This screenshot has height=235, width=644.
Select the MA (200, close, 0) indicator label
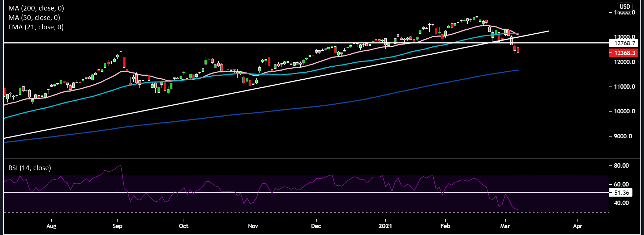pyautogui.click(x=36, y=8)
